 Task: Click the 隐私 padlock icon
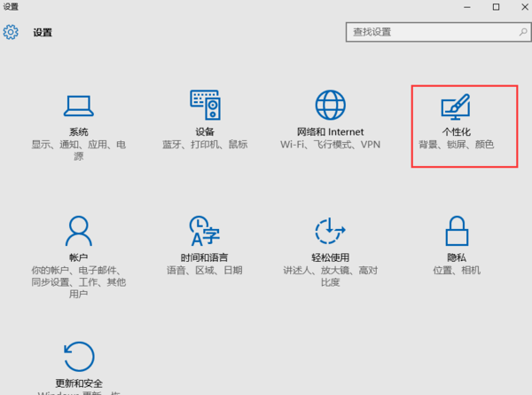tap(456, 232)
